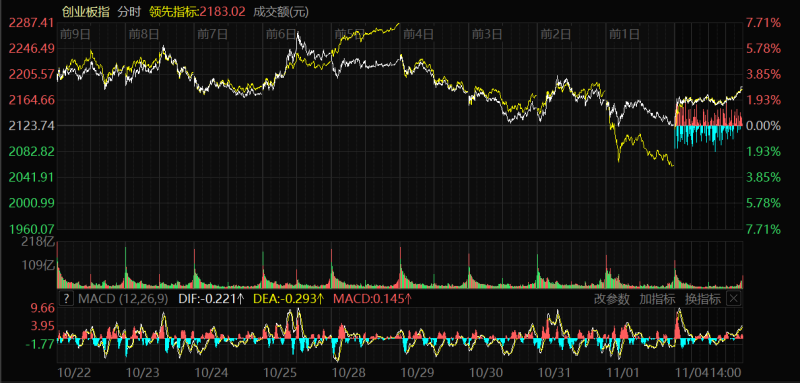800x383 pixels.
Task: Click the 9.66 MACD axis value
Action: pos(43,308)
